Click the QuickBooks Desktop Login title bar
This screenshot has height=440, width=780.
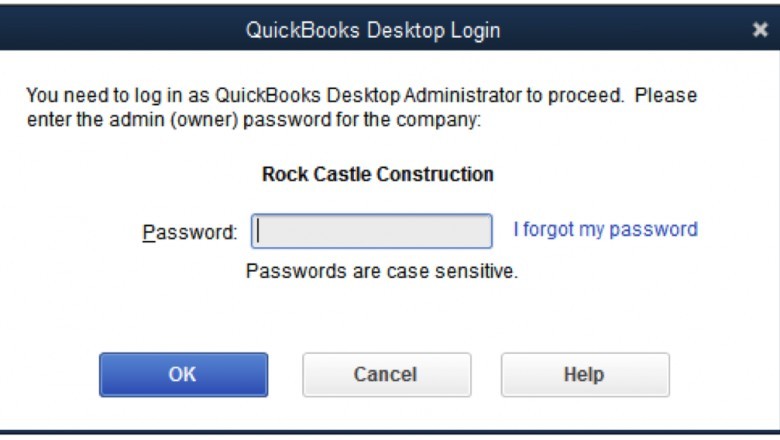[x=373, y=30]
